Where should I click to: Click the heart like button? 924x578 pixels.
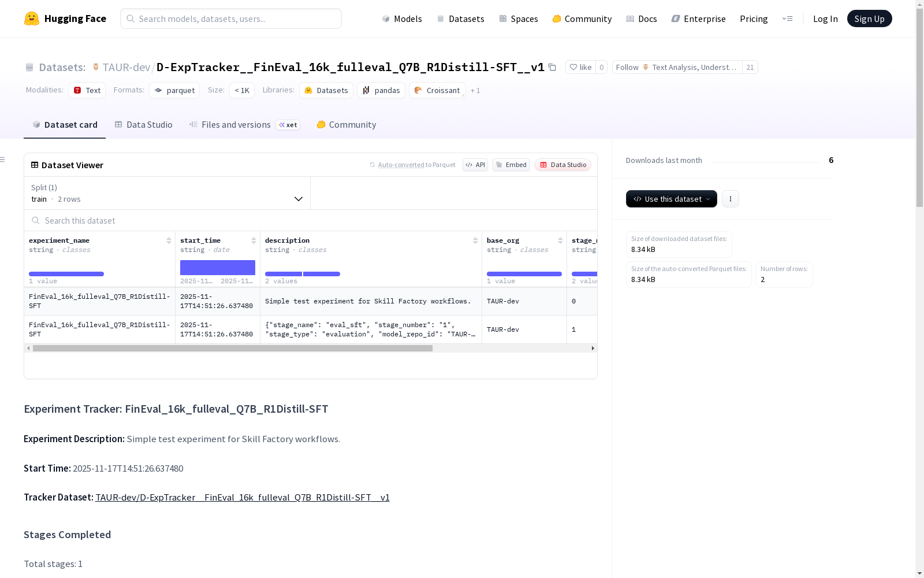pyautogui.click(x=580, y=67)
